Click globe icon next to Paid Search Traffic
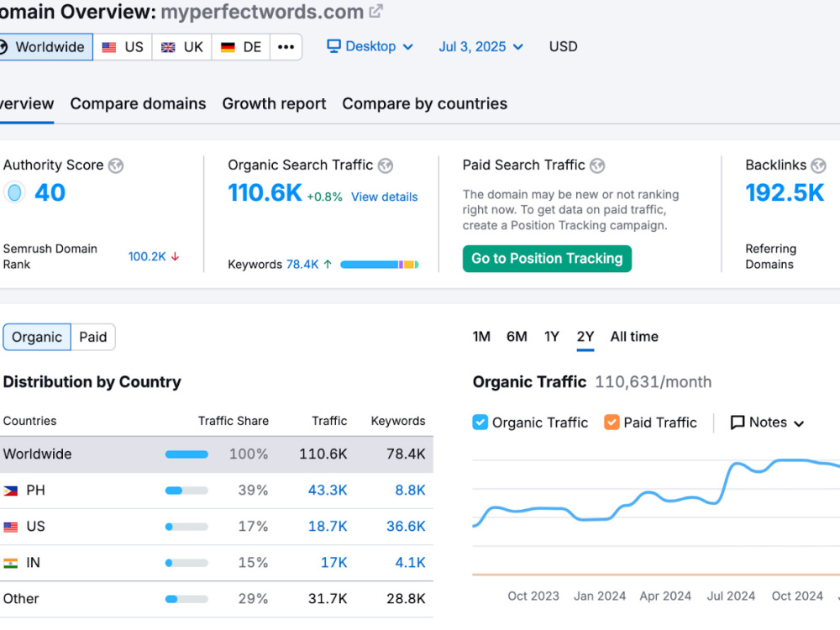Image resolution: width=840 pixels, height=630 pixels. (x=597, y=165)
